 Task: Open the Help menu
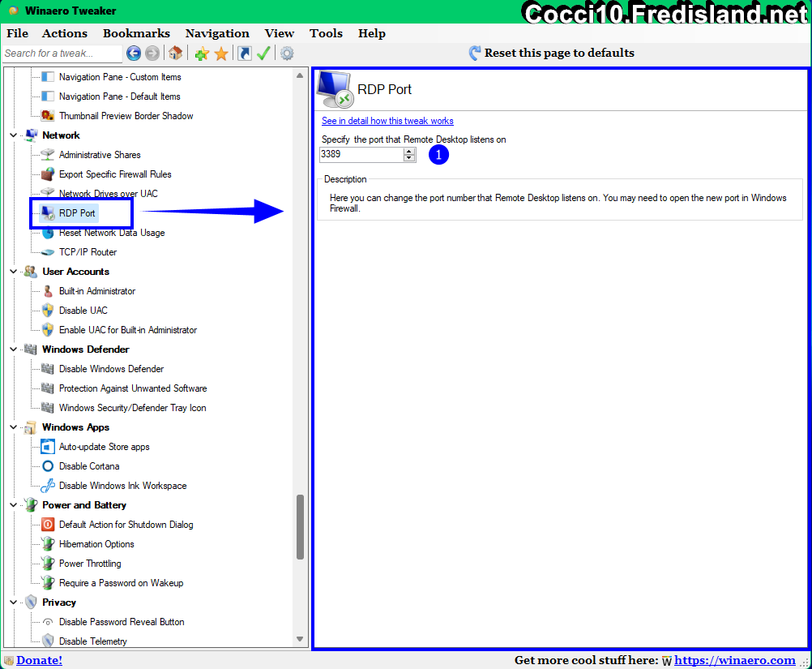(x=372, y=33)
